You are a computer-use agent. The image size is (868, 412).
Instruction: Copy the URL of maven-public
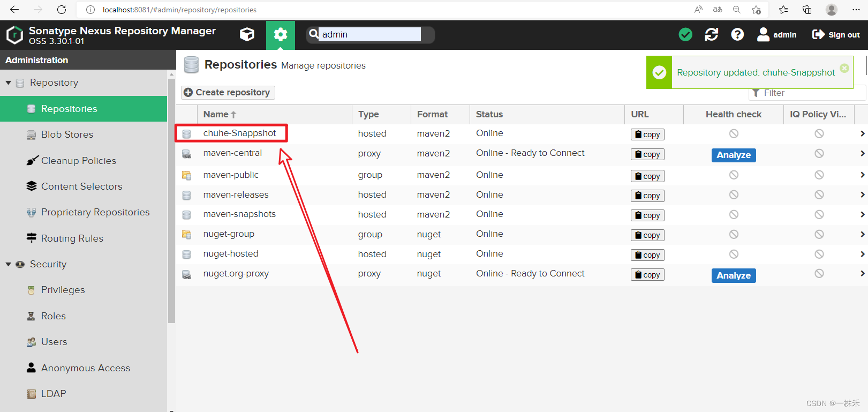(647, 176)
